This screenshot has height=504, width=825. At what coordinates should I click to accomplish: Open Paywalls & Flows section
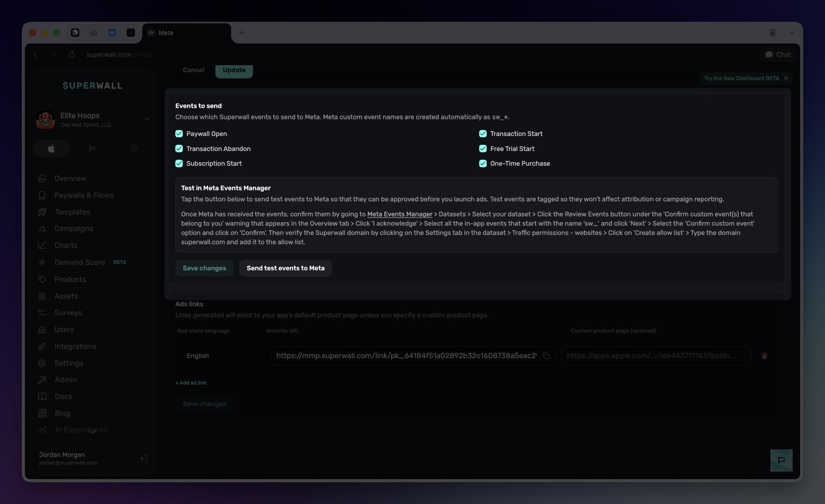click(84, 195)
